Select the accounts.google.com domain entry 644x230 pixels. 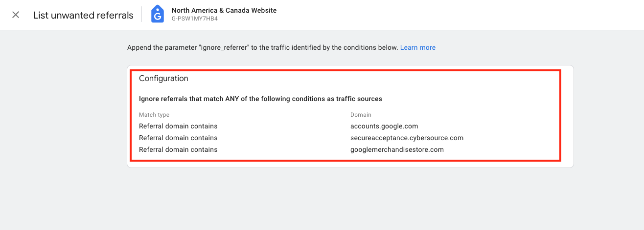tap(384, 126)
